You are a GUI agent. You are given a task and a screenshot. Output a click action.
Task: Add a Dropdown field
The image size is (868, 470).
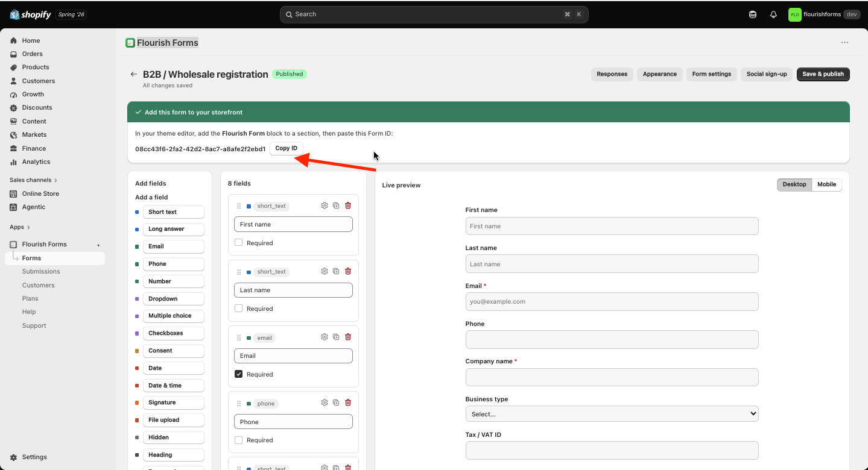173,299
